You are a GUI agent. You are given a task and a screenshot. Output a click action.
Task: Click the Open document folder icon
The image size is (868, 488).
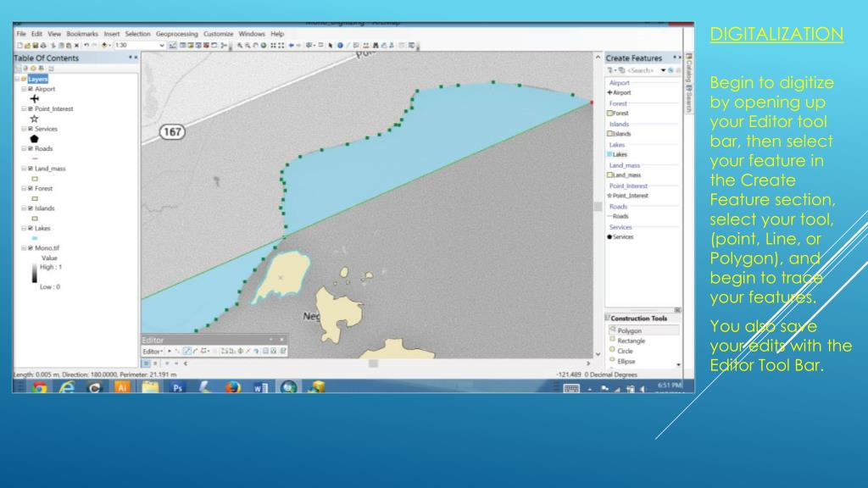coord(27,46)
